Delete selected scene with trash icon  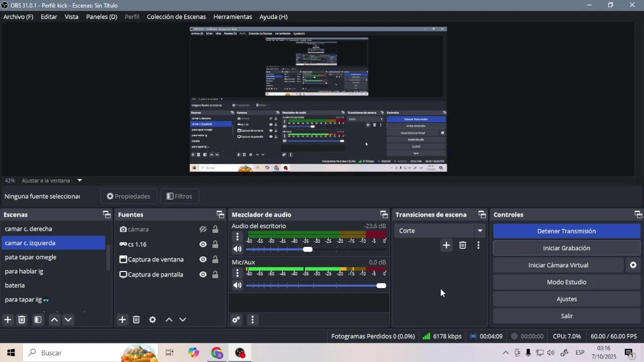pyautogui.click(x=22, y=320)
